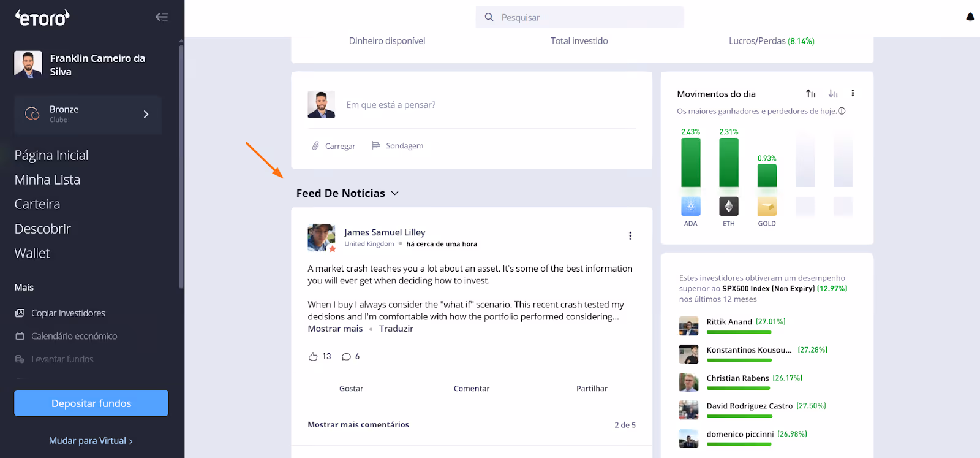This screenshot has width=980, height=458.
Task: Click the ADA 2.43% green bar
Action: coord(691,162)
